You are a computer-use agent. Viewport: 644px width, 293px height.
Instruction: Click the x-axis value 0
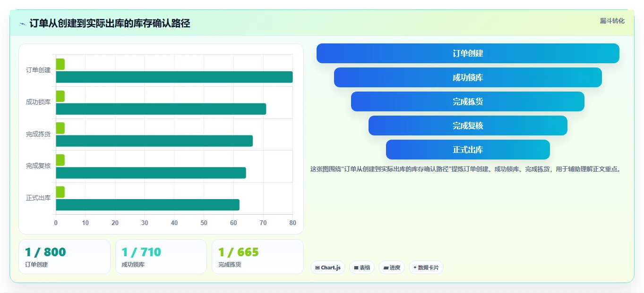click(x=56, y=223)
